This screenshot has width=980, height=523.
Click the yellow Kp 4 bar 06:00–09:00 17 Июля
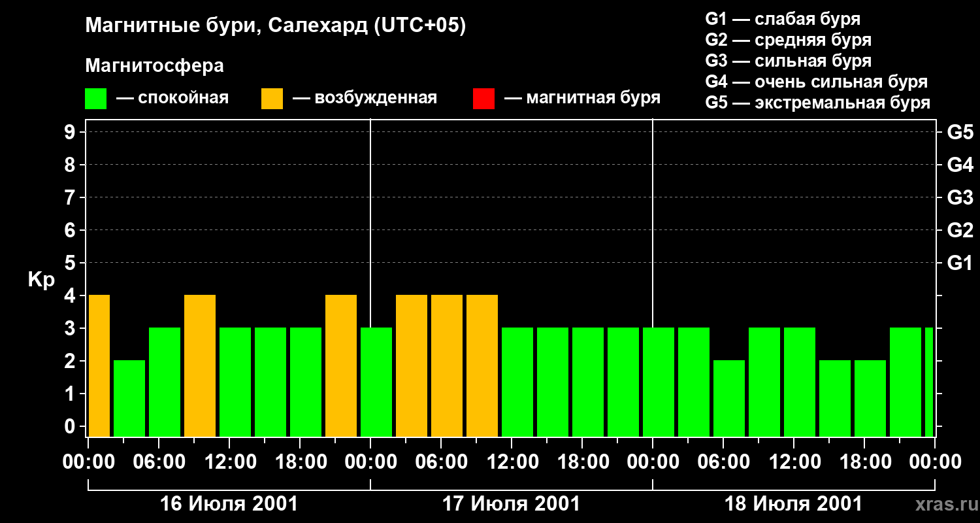pos(447,365)
